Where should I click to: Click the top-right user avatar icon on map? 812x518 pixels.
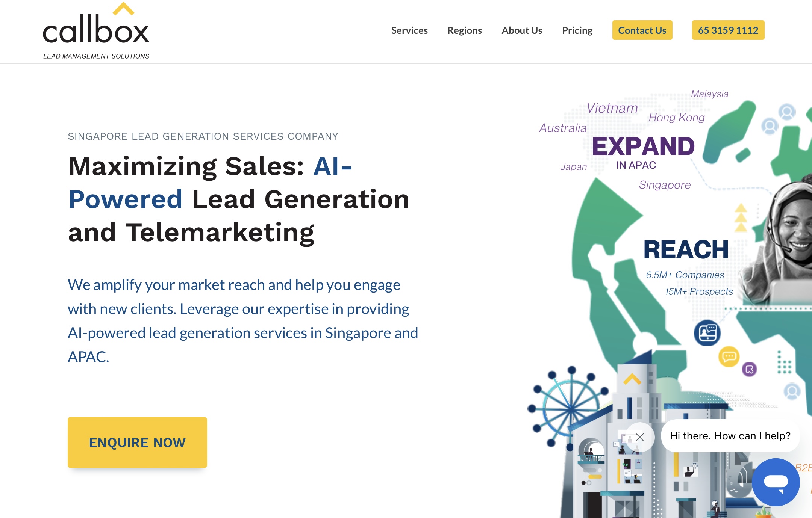tap(787, 112)
